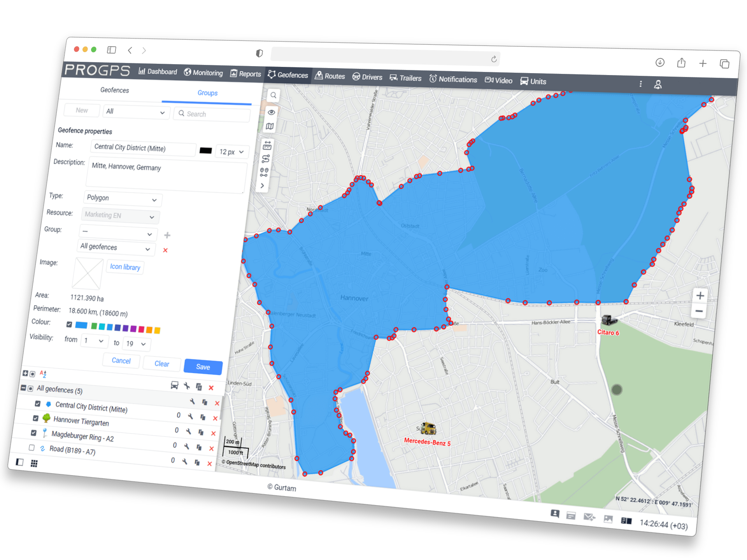Image resolution: width=747 pixels, height=560 pixels.
Task: Open the routing tool icon on map
Action: click(266, 159)
